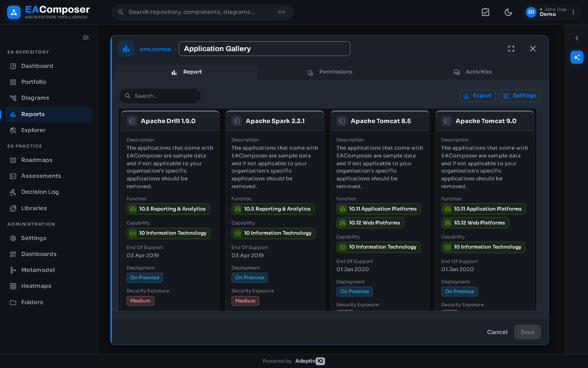Open Apache Spark 2.2.1 title
The height and width of the screenshot is (368, 588).
coord(275,121)
